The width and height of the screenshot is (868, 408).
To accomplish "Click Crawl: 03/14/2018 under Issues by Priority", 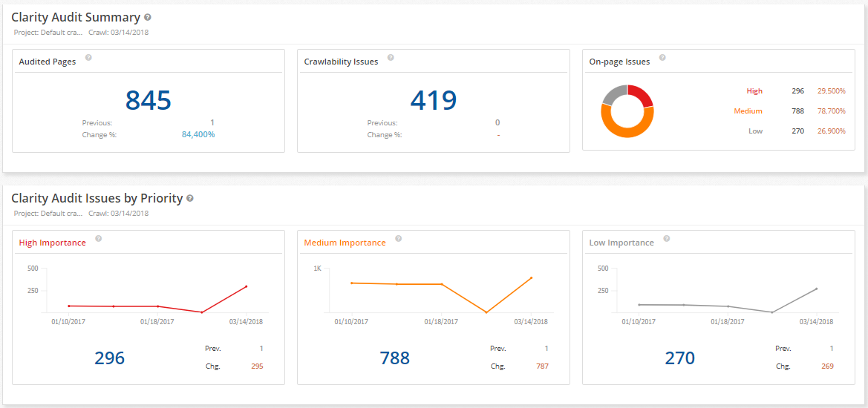I will pos(119,213).
